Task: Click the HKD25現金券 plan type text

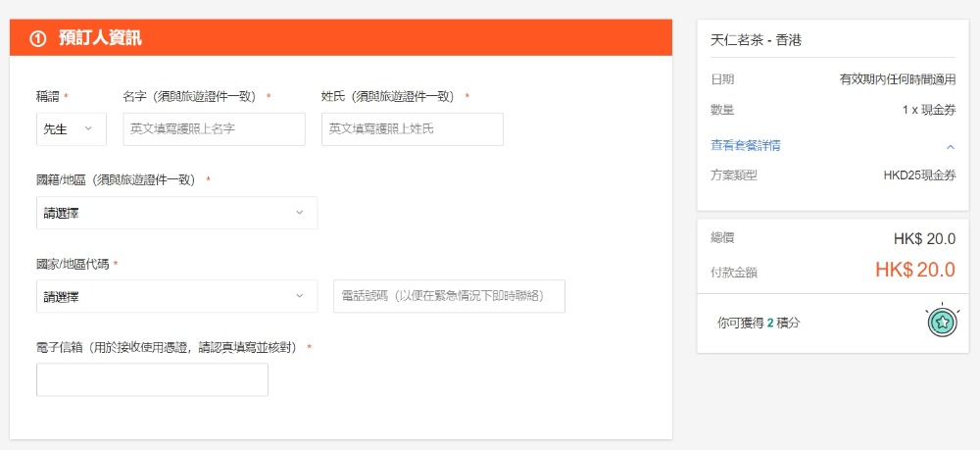Action: 918,175
